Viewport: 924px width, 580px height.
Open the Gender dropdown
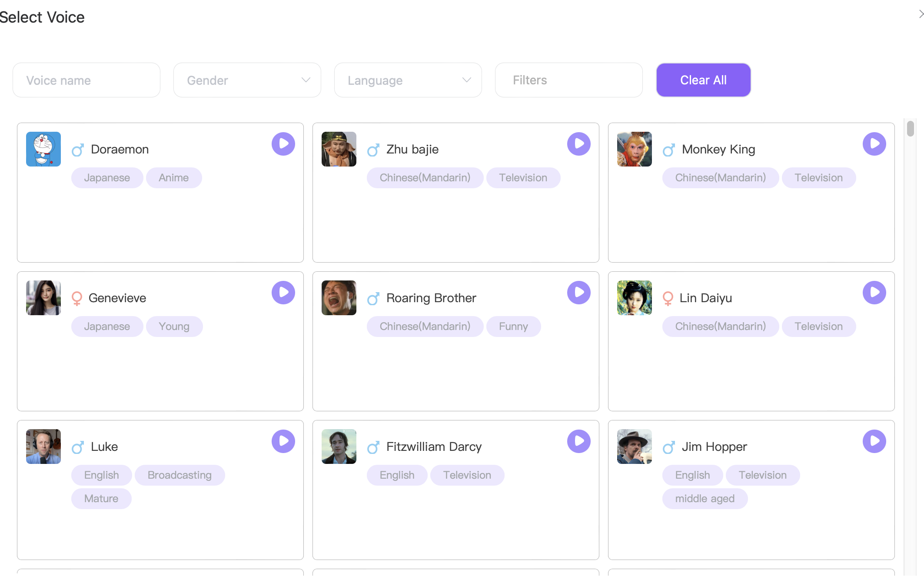247,80
